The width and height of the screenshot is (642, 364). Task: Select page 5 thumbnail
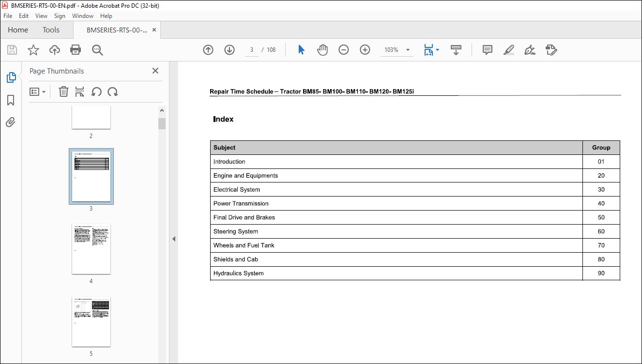coord(91,321)
